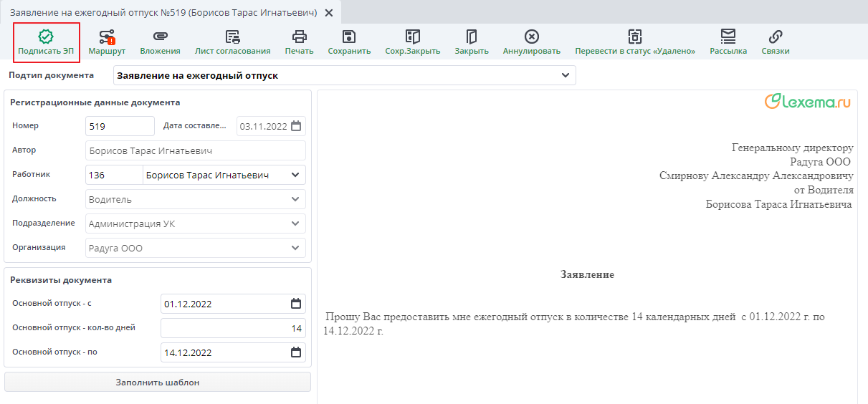Click the Подписать ЭП sign icon
868x404 pixels.
tap(46, 37)
